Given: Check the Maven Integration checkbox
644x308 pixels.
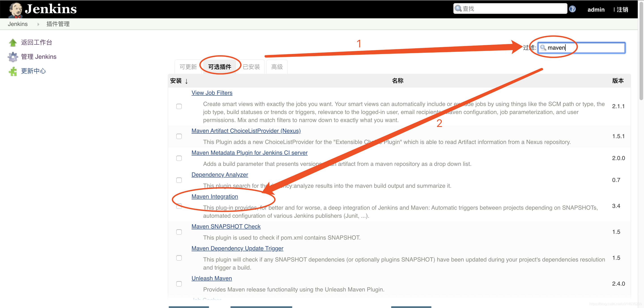Looking at the screenshot, I should click(179, 206).
